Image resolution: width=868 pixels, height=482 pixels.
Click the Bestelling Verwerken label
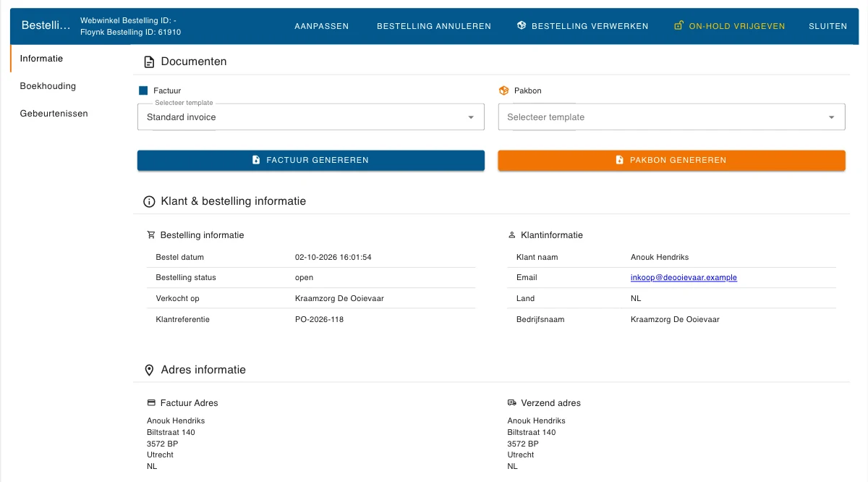click(x=590, y=26)
